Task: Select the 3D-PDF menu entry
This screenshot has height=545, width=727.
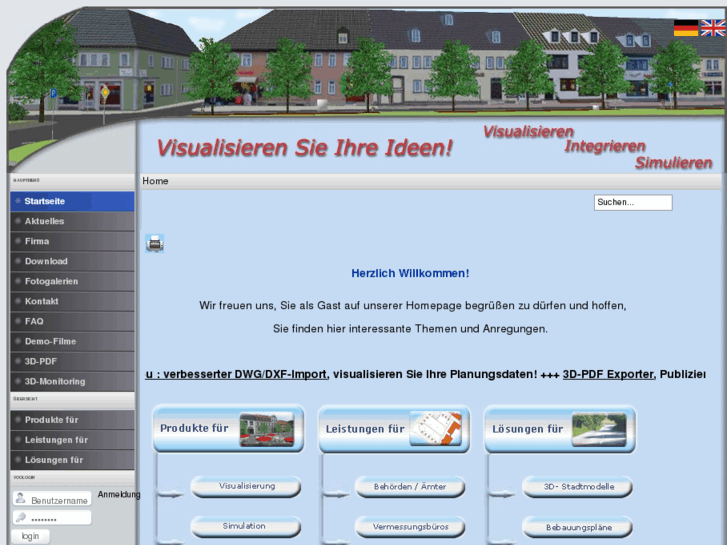Action: tap(72, 361)
